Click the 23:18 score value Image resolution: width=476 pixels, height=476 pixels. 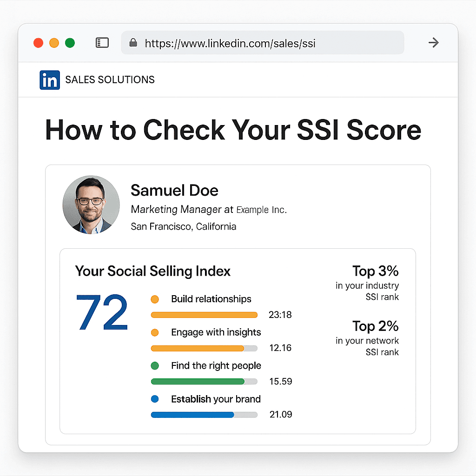pos(280,315)
